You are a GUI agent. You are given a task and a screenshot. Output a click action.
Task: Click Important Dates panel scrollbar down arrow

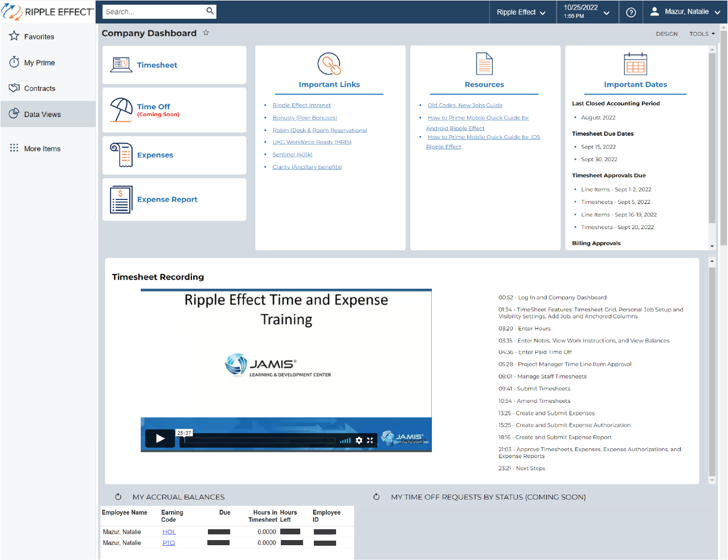(712, 246)
